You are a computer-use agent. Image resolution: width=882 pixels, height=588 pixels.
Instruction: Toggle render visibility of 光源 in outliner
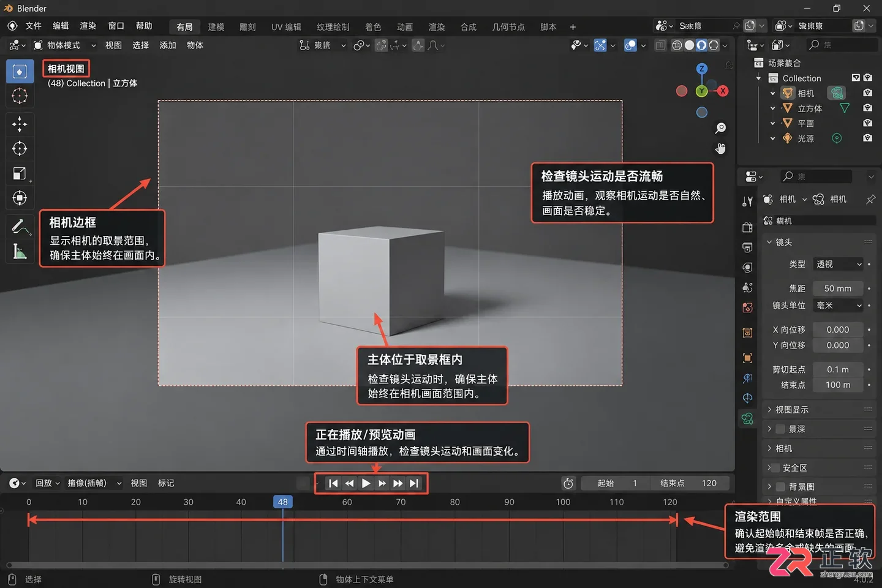coord(867,138)
